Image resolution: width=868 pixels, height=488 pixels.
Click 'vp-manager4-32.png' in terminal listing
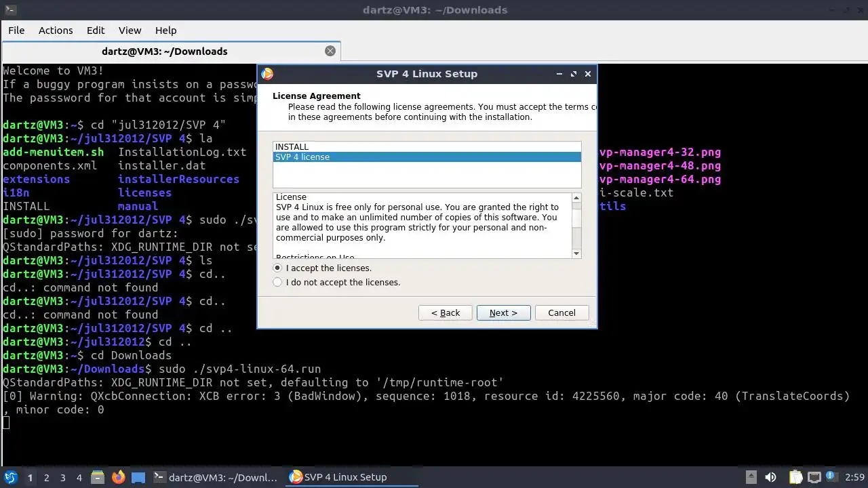pyautogui.click(x=660, y=152)
